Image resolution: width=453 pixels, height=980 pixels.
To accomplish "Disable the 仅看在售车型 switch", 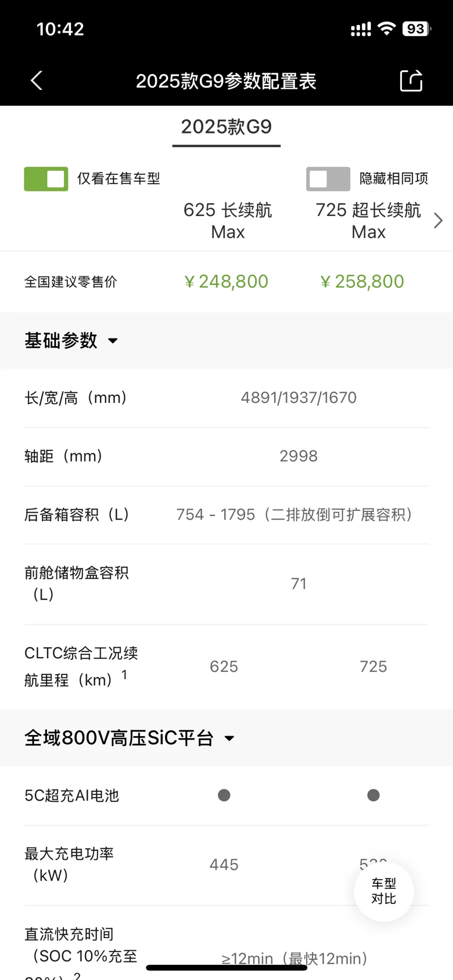I will click(46, 179).
